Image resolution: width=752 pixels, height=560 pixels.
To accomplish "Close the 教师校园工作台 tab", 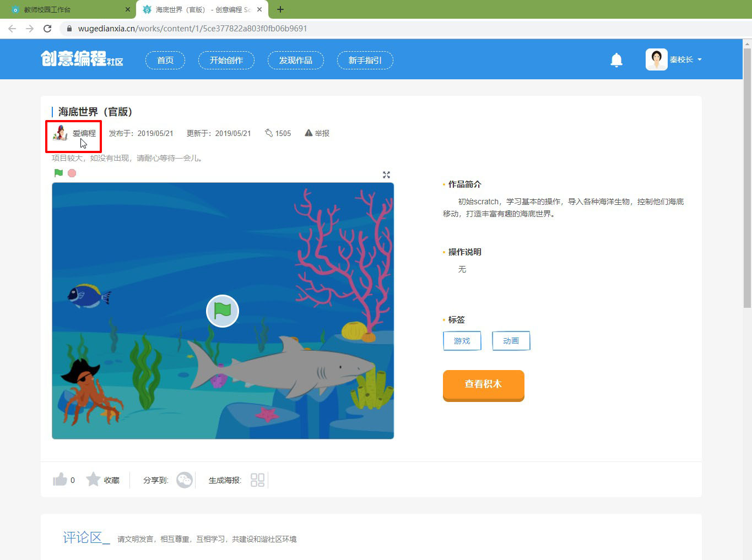I will tap(128, 9).
